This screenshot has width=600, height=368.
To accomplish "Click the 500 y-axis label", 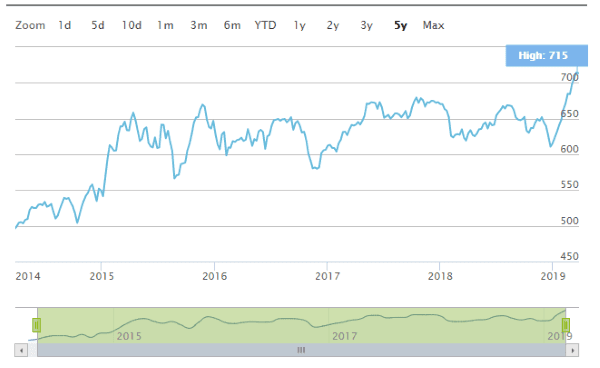I will (x=569, y=221).
